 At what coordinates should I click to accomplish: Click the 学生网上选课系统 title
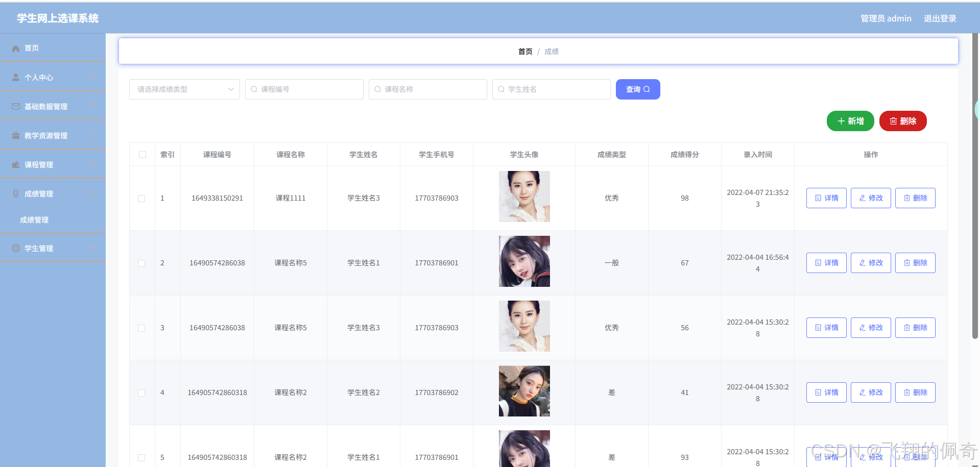[58, 18]
